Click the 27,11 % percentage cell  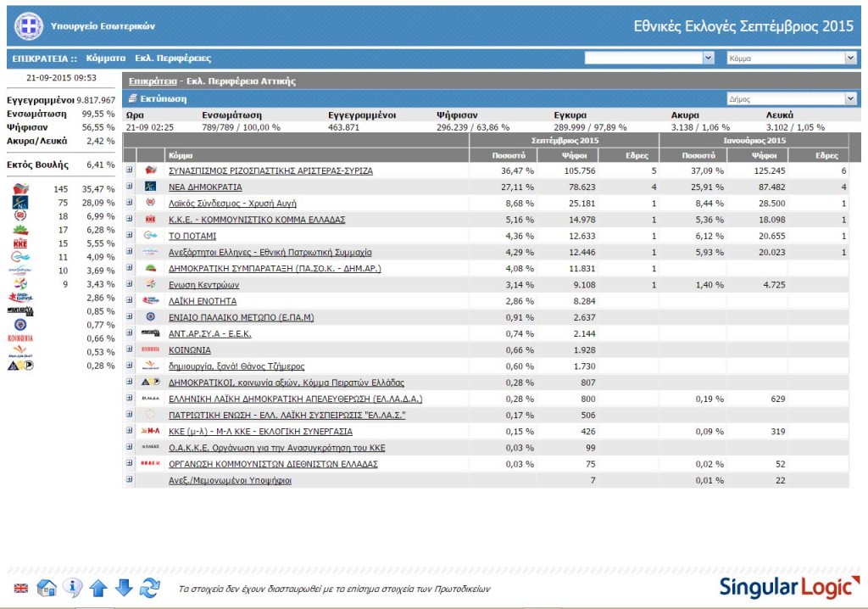(x=517, y=187)
